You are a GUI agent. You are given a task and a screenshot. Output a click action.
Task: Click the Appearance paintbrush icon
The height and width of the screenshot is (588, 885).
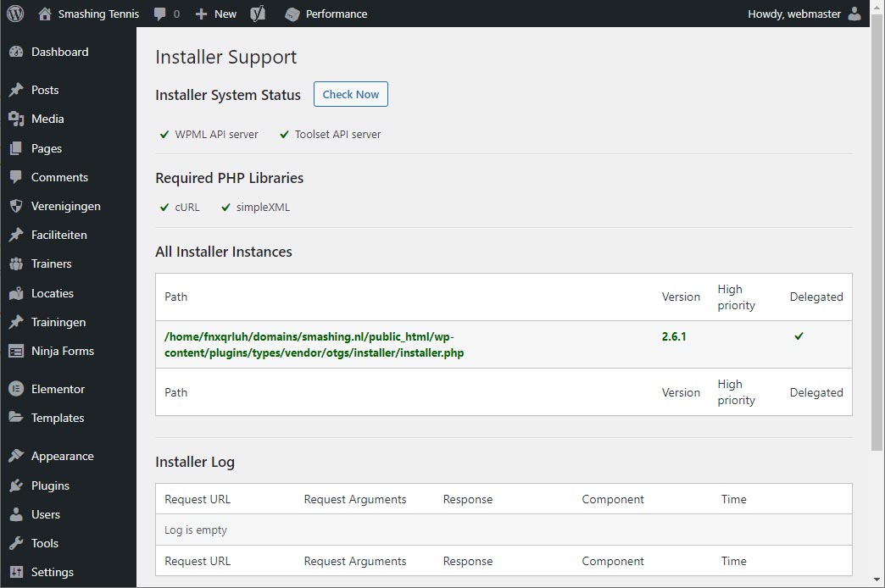pos(16,456)
